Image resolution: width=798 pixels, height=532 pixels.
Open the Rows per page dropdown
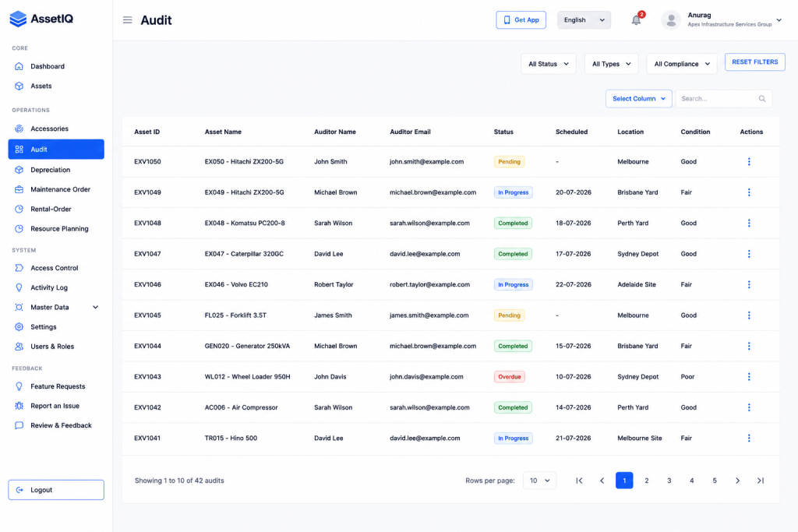coord(539,481)
